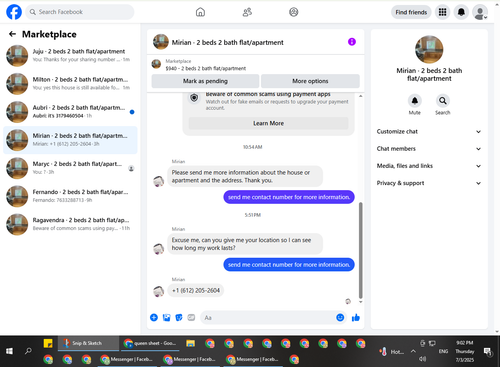Click the large listing photo in right panel
This screenshot has width=500, height=367.
point(429,49)
